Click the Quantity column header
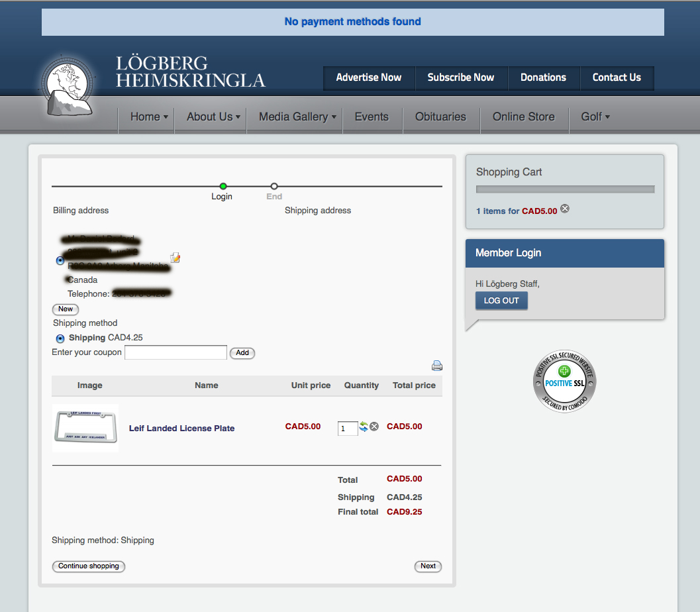 [x=361, y=385]
